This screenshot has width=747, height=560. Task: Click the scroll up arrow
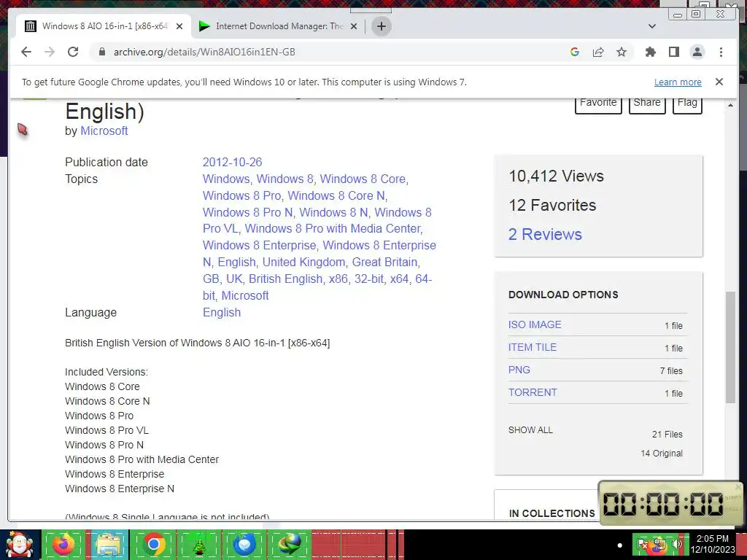point(730,105)
